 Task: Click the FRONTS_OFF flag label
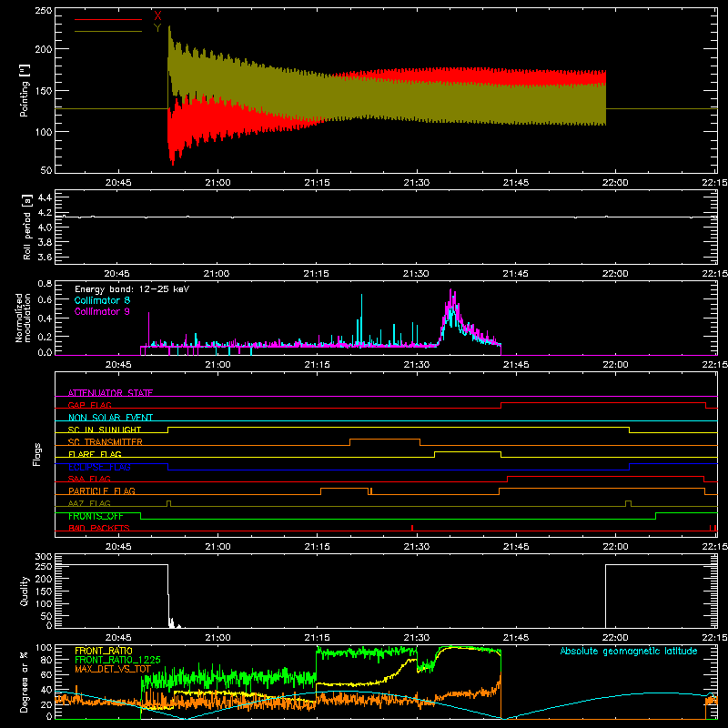pos(96,516)
